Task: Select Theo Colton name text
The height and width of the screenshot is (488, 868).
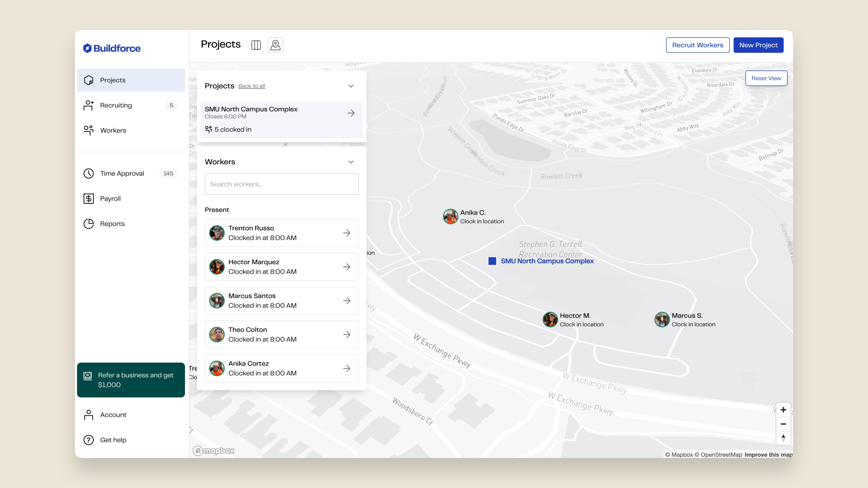Action: (x=248, y=330)
